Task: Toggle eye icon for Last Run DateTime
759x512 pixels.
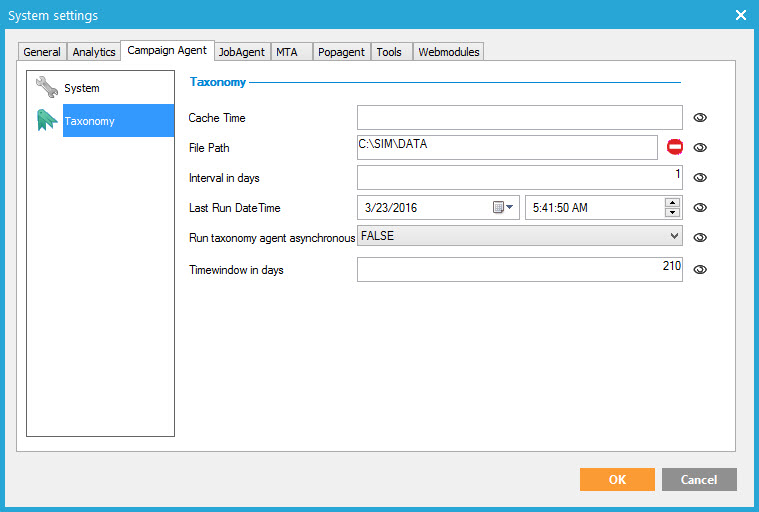Action: (x=700, y=208)
